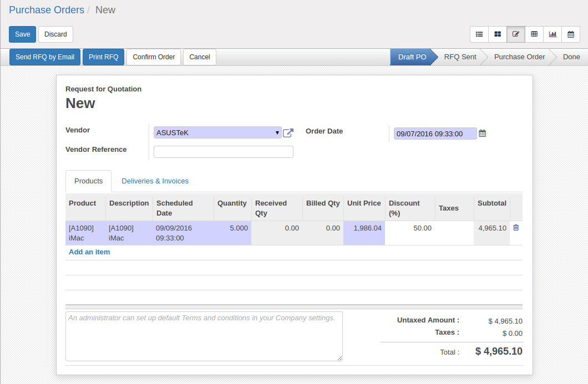Image resolution: width=588 pixels, height=384 pixels.
Task: Delete the iMac product line
Action: click(x=515, y=227)
